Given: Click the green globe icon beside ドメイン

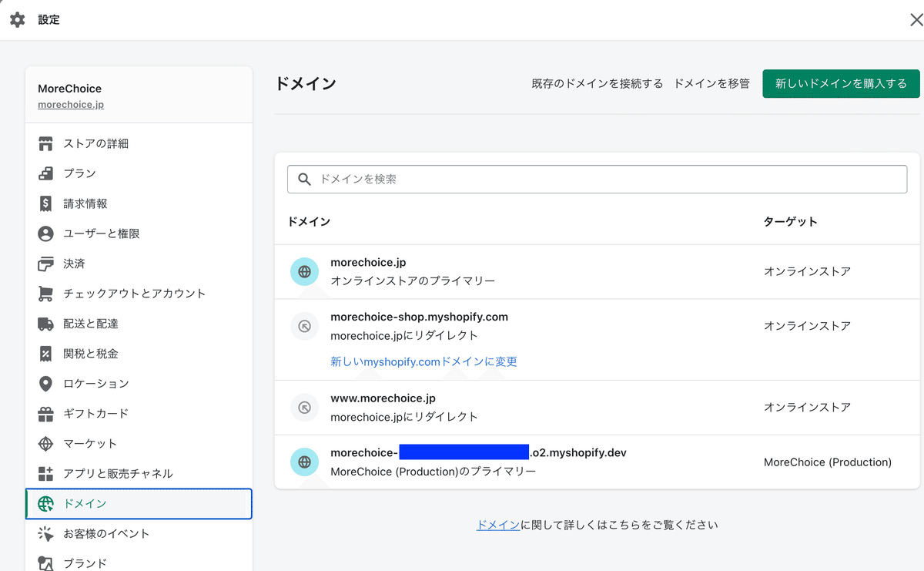Looking at the screenshot, I should 45,504.
